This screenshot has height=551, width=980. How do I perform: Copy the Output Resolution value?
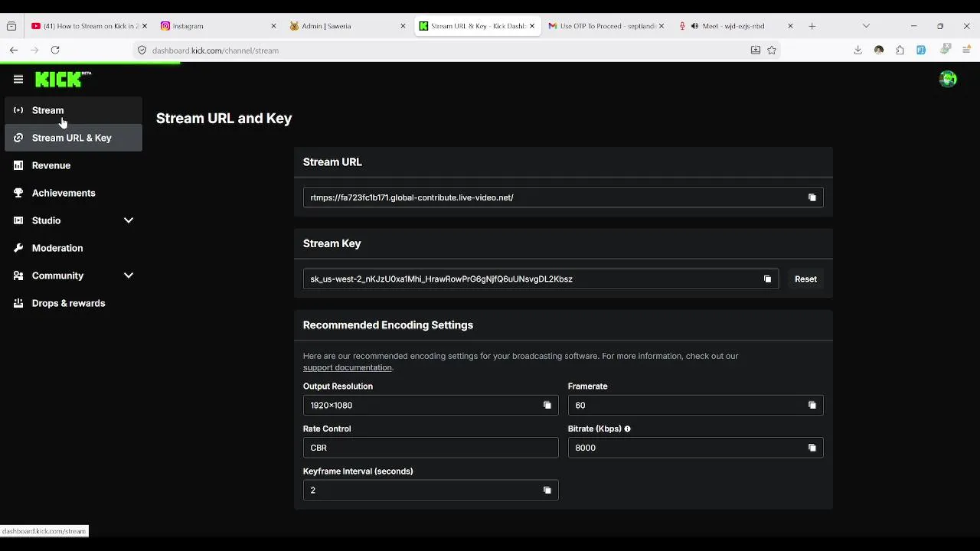pyautogui.click(x=547, y=406)
